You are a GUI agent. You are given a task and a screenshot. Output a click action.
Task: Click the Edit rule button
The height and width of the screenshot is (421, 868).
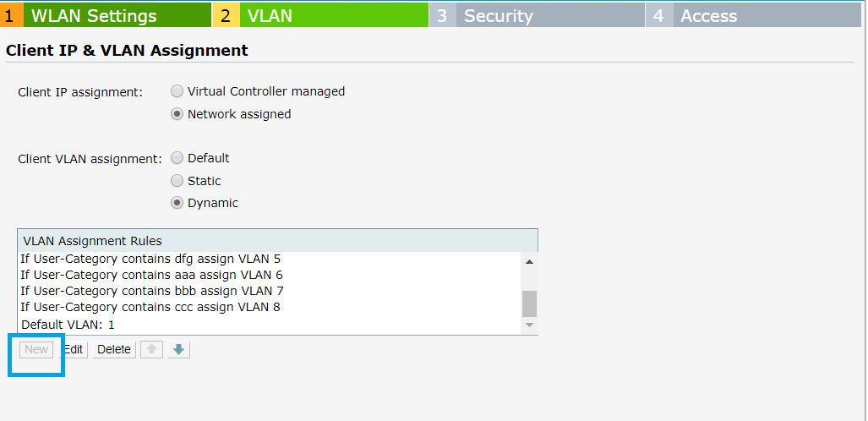pos(73,349)
